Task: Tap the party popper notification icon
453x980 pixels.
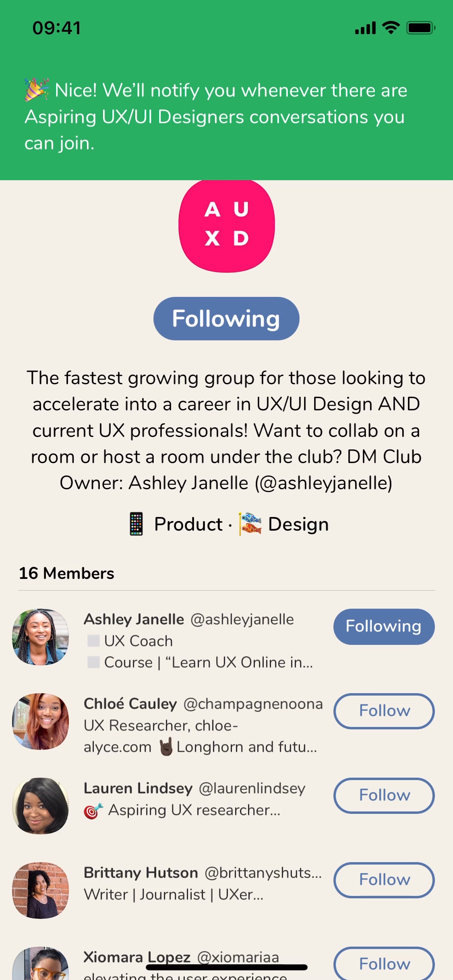Action: click(37, 89)
